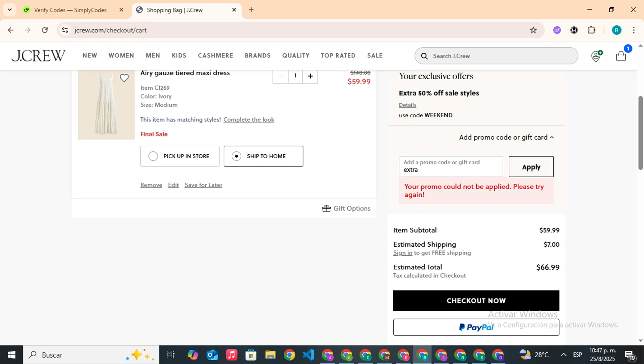
Task: Open the tab search dropdown arrow
Action: click(x=9, y=9)
